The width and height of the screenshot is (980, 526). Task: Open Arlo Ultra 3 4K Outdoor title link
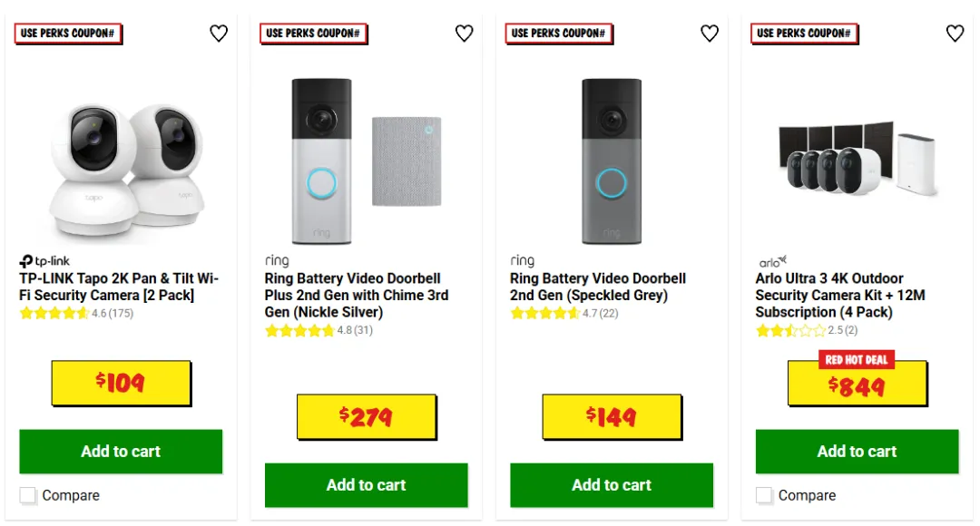(x=840, y=295)
